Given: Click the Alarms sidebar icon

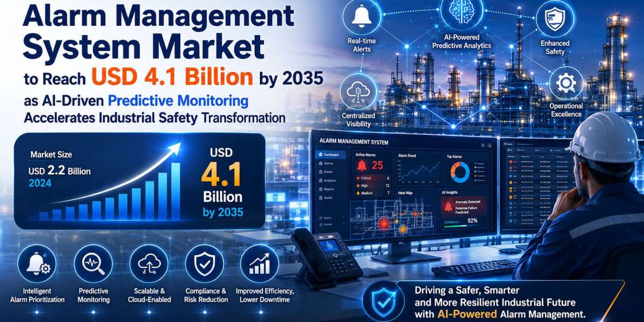Looking at the screenshot, I should [x=320, y=163].
